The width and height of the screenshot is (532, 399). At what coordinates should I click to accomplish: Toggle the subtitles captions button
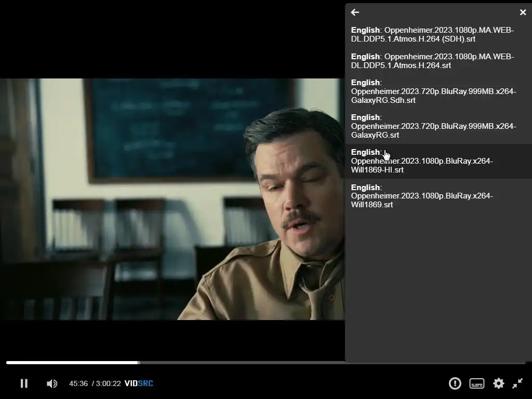tap(477, 383)
